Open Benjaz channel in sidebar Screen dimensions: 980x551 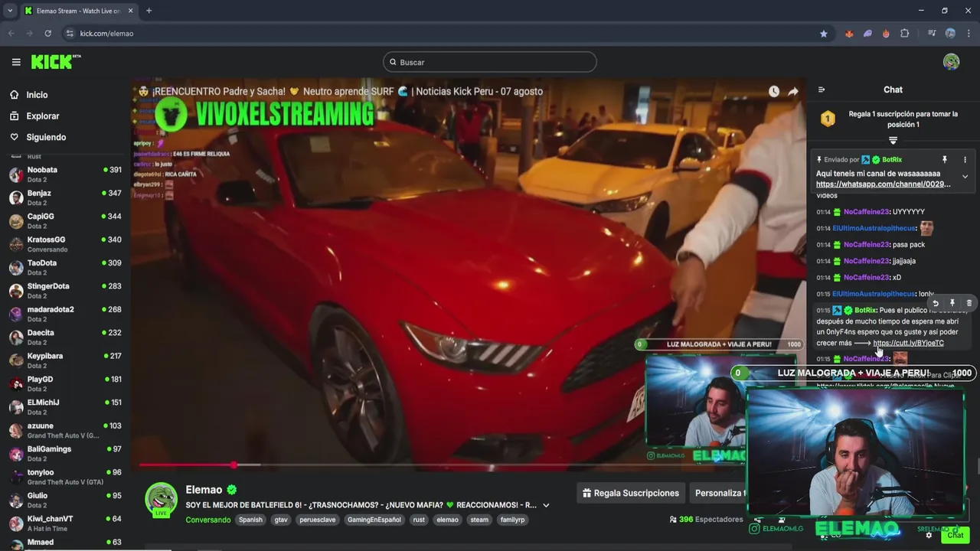(65, 197)
